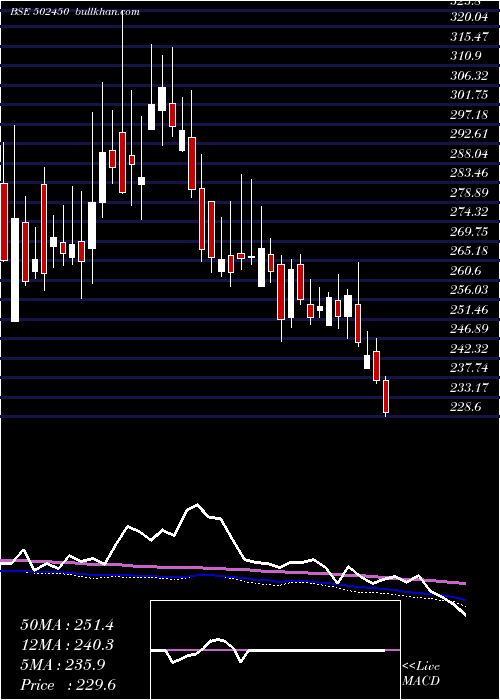Click the 292.61 price axis label
Screen dimensions: 500x700
(469, 134)
